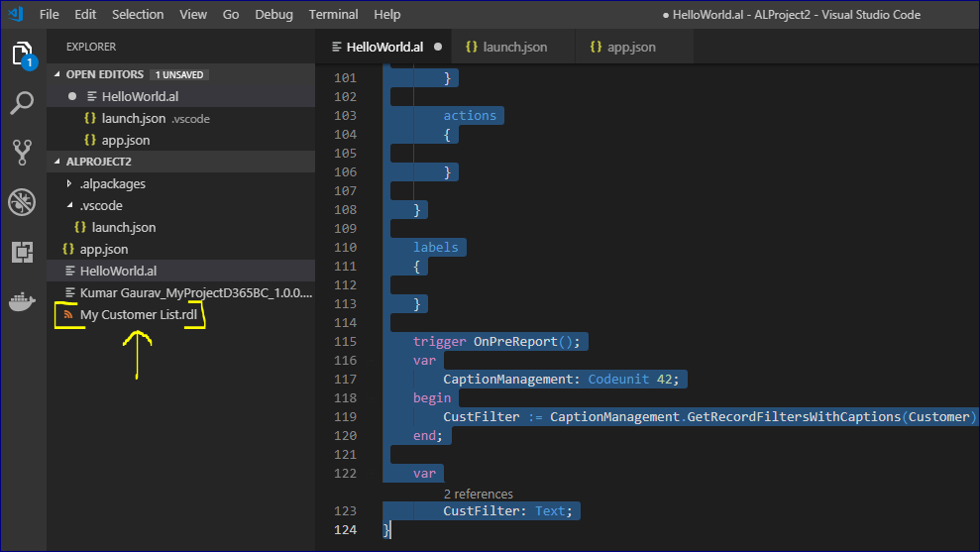
Task: Open the Debug menu
Action: click(273, 15)
